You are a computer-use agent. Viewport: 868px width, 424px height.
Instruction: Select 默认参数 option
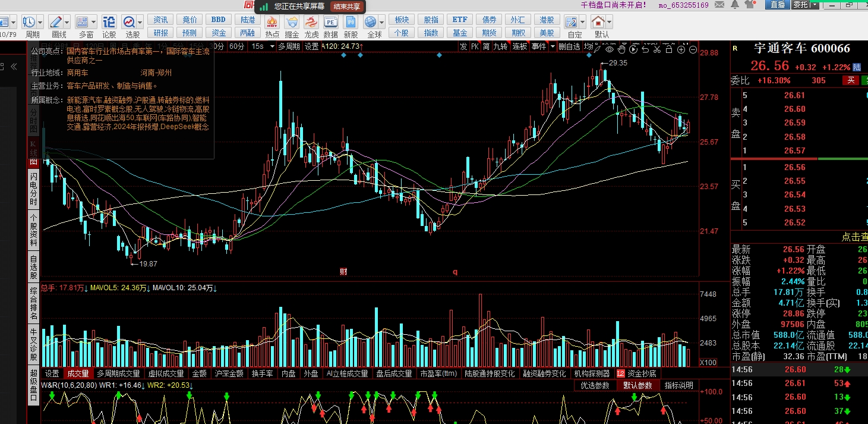(637, 385)
